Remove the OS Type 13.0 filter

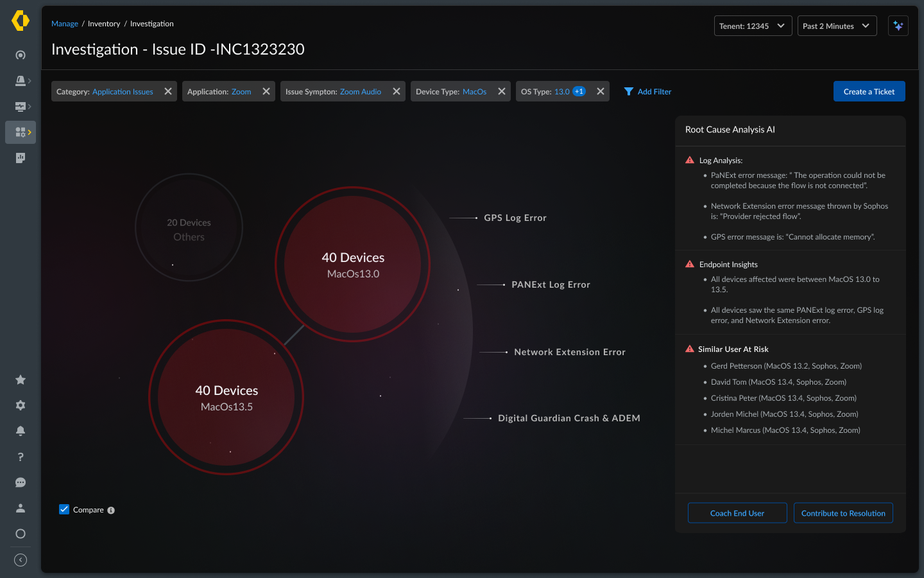601,91
